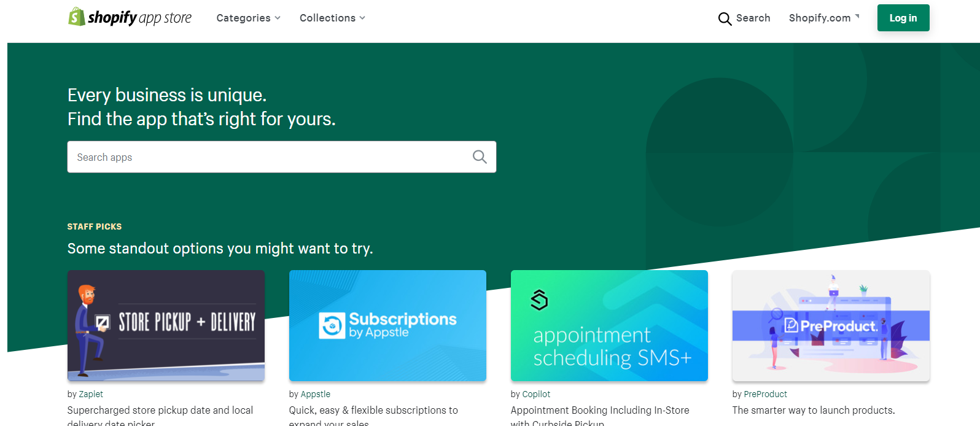Open the Shopify.com external link
The image size is (980, 426).
coord(824,18)
